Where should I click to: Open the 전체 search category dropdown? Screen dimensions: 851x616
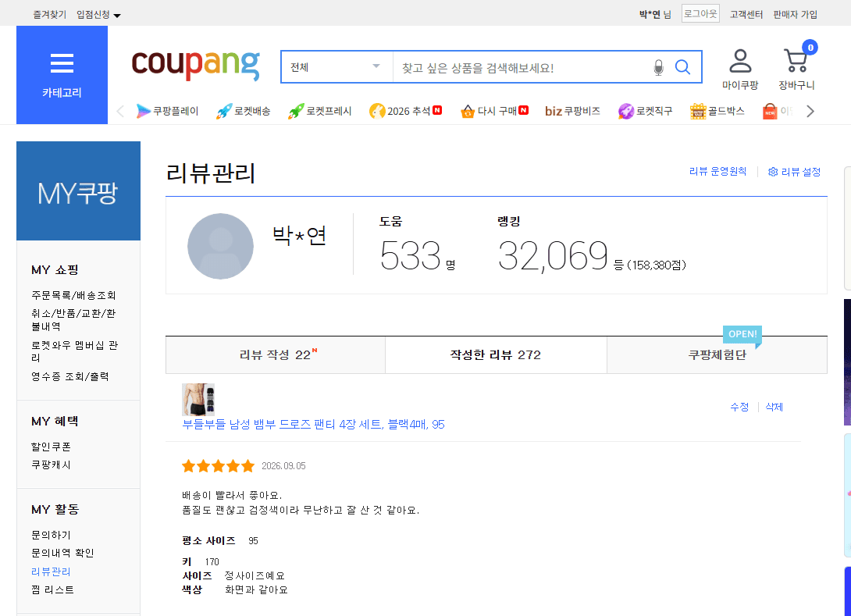336,67
